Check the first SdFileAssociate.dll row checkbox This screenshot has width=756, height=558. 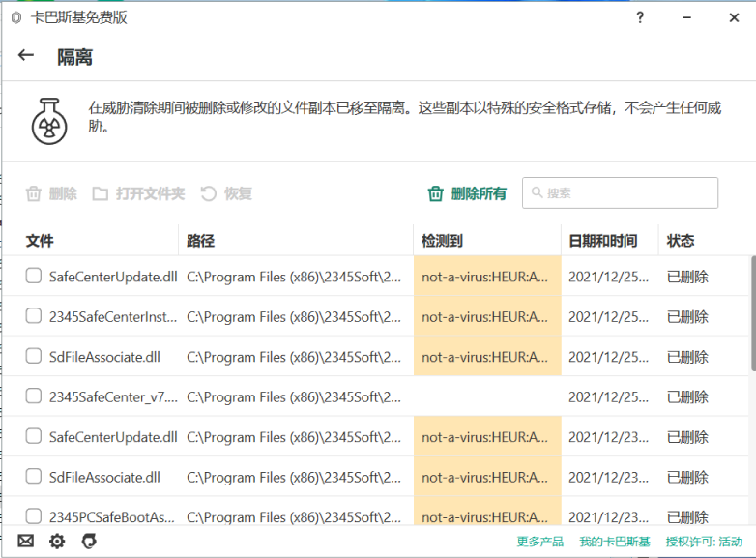click(33, 356)
